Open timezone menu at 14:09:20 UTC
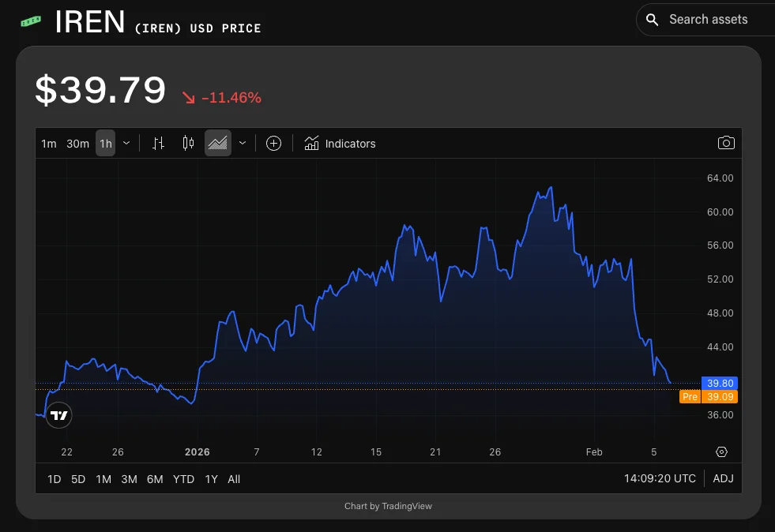 (660, 478)
